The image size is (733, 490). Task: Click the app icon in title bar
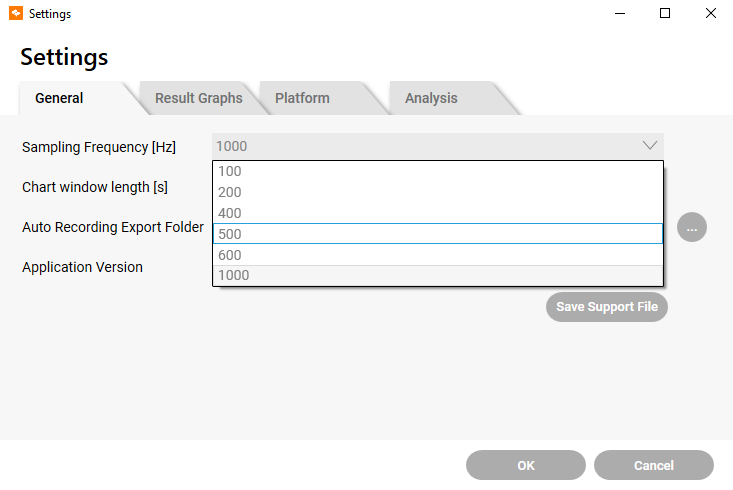pyautogui.click(x=16, y=13)
